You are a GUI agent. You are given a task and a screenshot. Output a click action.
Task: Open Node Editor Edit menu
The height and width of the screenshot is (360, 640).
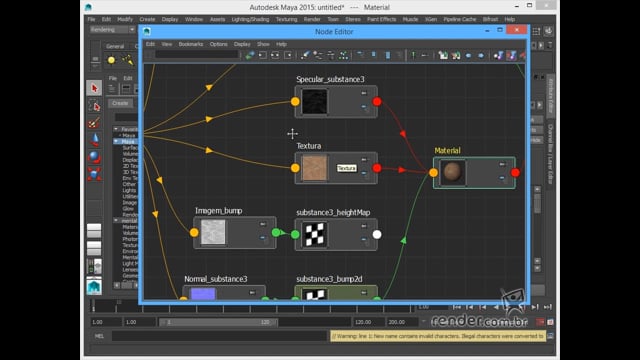pyautogui.click(x=150, y=44)
